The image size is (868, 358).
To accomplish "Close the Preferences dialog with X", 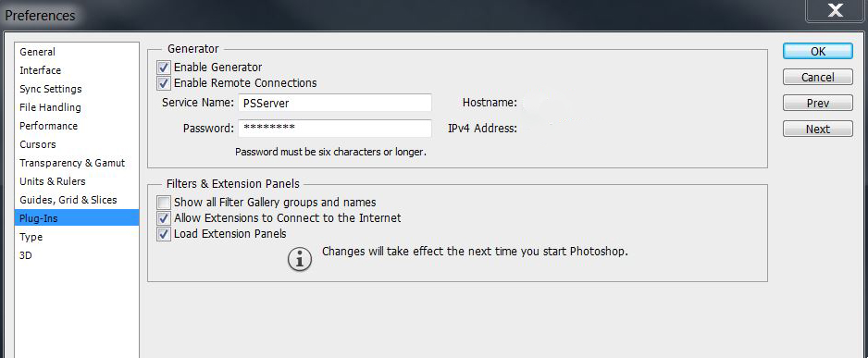I will click(x=835, y=11).
